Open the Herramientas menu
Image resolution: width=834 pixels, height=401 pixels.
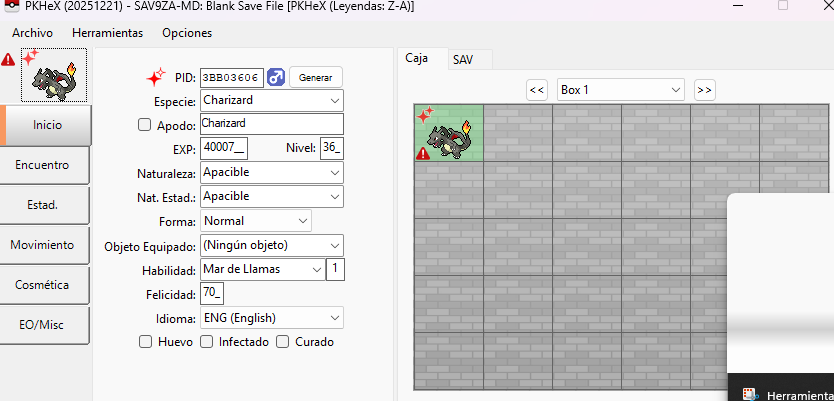click(x=107, y=33)
